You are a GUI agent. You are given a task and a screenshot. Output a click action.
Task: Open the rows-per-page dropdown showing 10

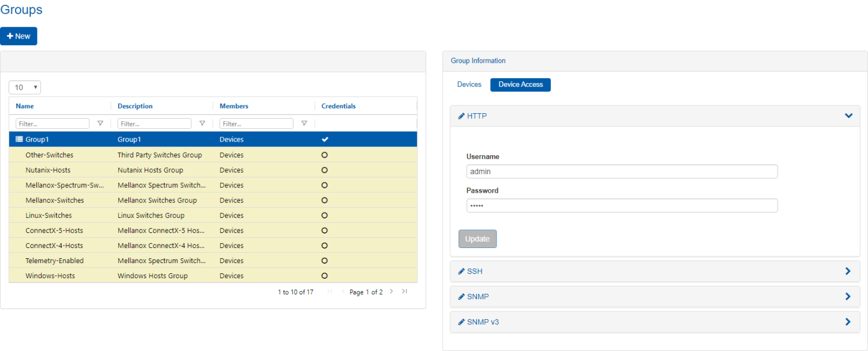point(25,87)
